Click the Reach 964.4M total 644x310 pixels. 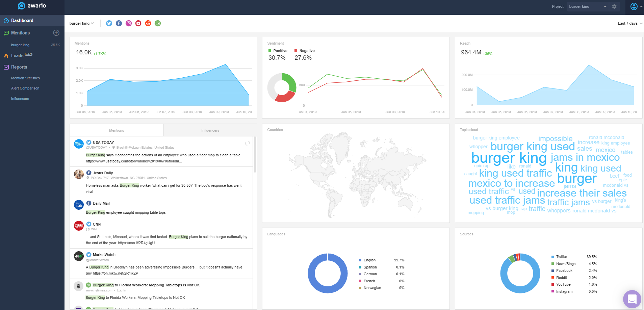point(471,52)
